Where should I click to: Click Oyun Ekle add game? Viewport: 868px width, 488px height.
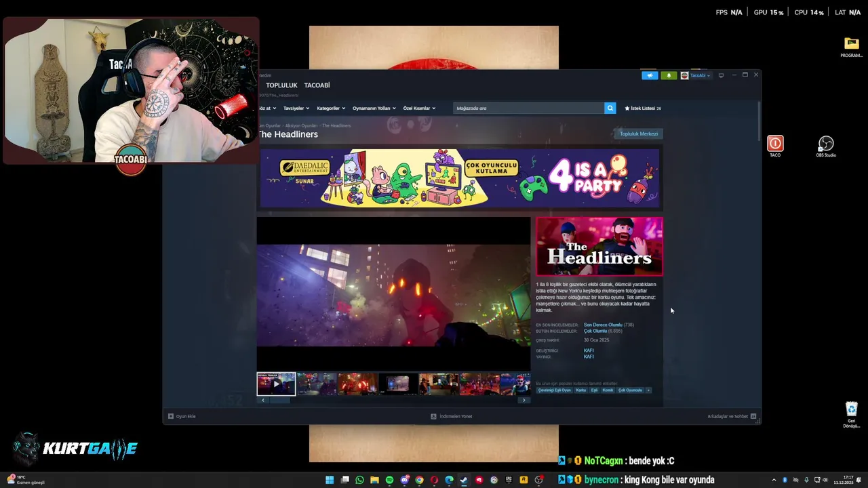(182, 416)
